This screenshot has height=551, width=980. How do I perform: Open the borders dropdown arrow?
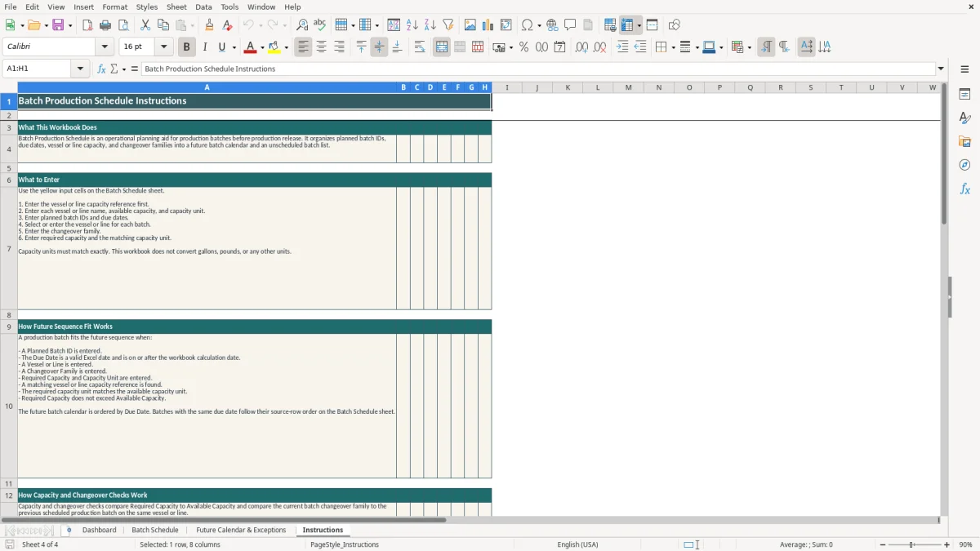[x=672, y=47]
